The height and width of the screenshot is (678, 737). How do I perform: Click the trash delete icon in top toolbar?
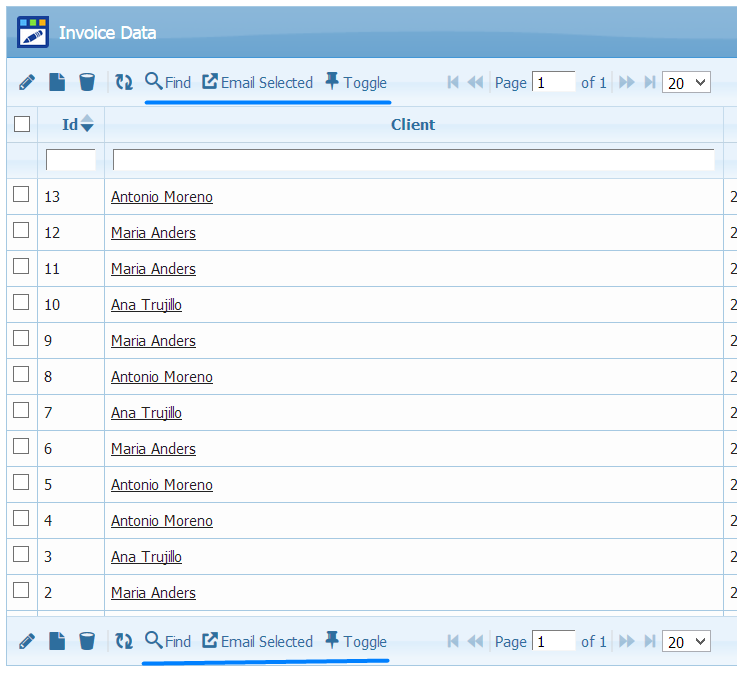87,82
